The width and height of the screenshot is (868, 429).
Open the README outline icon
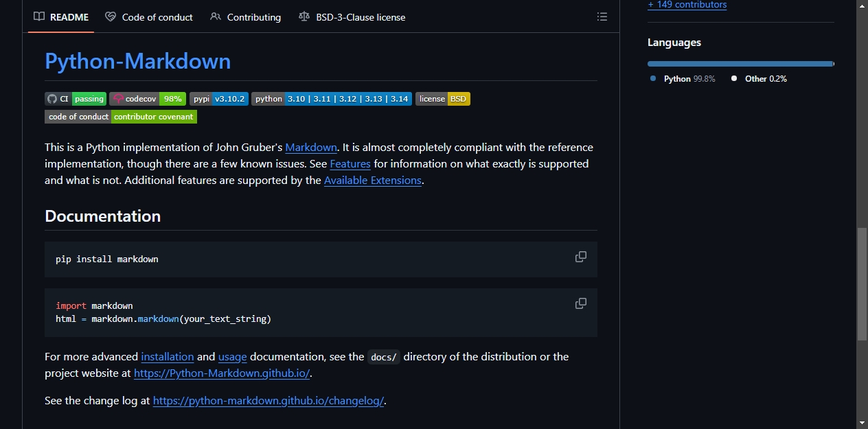click(602, 16)
